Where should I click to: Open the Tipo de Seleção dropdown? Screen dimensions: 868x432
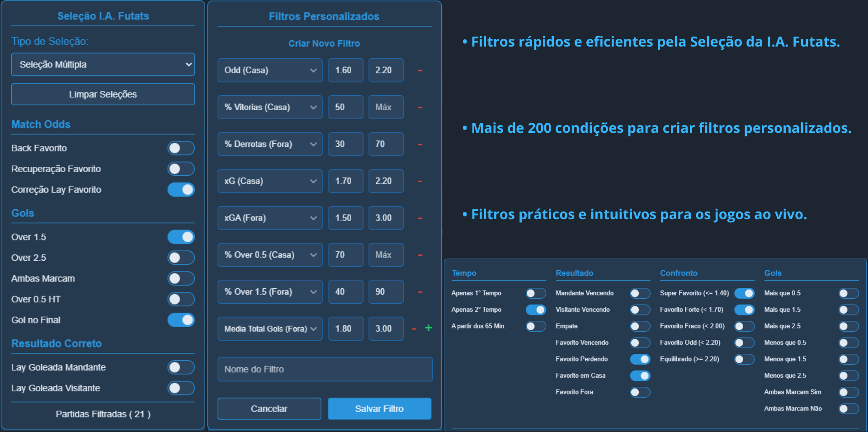coord(103,65)
